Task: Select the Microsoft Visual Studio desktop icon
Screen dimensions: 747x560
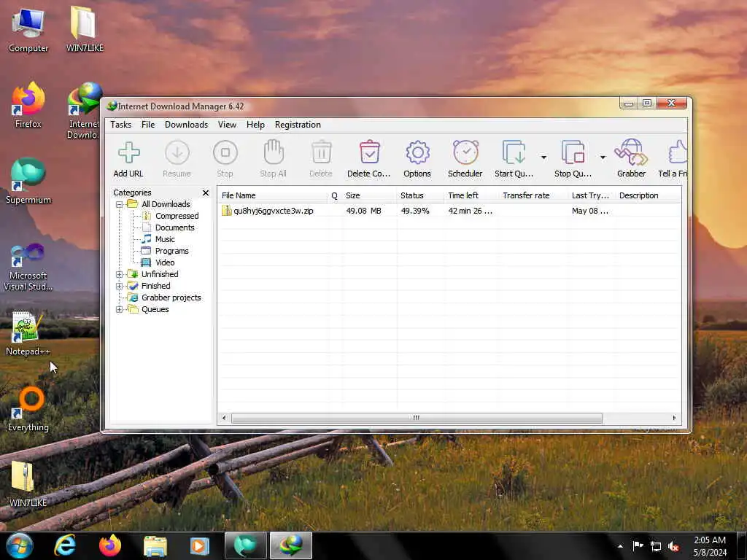Action: coord(28,267)
